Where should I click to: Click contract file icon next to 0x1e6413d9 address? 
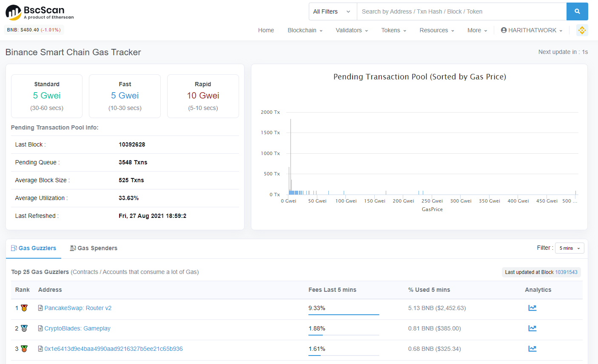click(x=40, y=349)
